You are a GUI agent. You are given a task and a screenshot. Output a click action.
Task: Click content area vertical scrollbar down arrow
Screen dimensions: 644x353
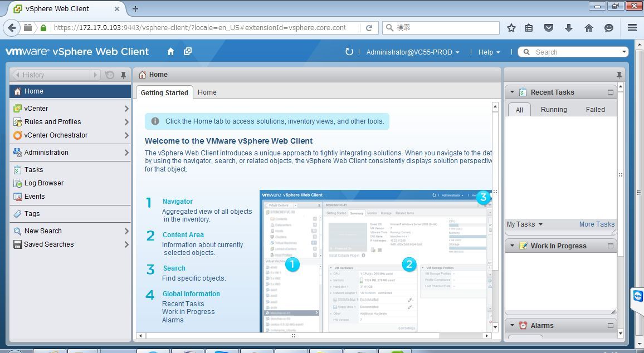(495, 327)
